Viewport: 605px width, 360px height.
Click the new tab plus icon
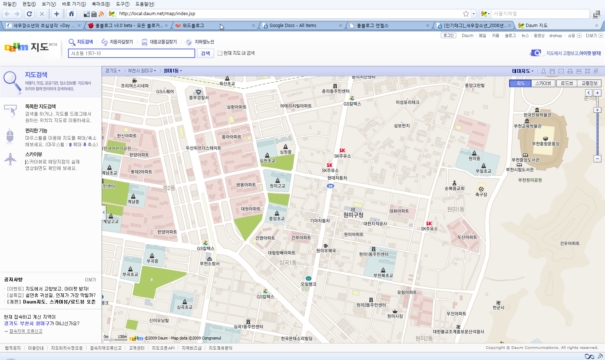[x=56, y=14]
